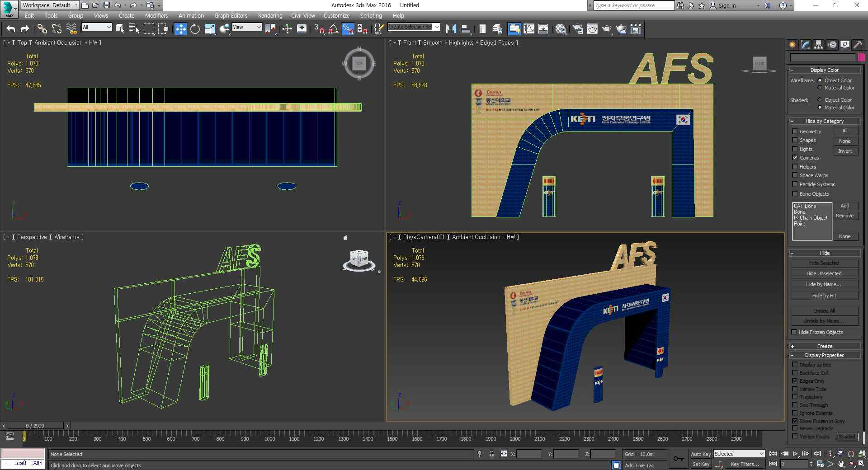Screen dimensions: 868x470
Task: Open the Modifiers menu
Action: pyautogui.click(x=156, y=15)
